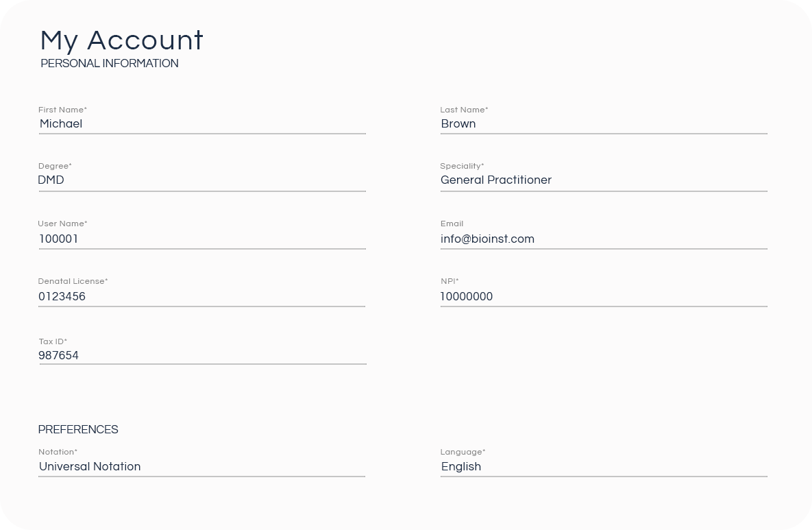812x530 pixels.
Task: Select the PREFERENCES section heading
Action: (x=78, y=430)
